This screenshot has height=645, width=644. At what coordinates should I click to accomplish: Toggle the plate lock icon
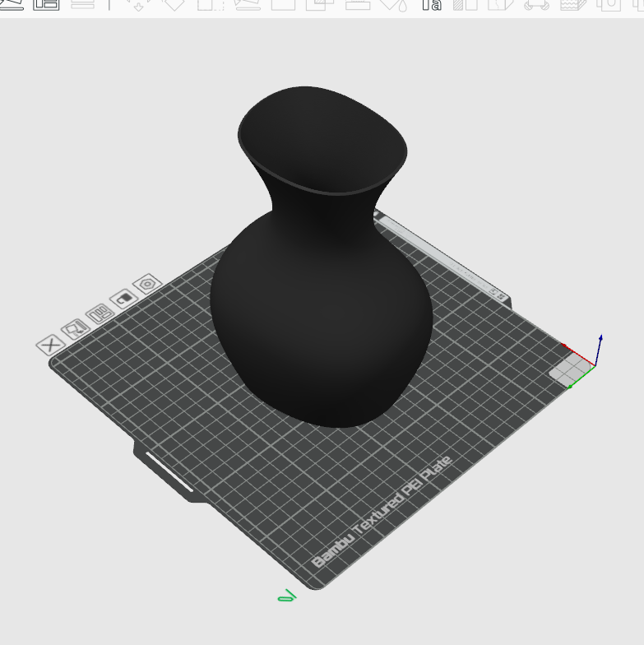click(x=123, y=299)
